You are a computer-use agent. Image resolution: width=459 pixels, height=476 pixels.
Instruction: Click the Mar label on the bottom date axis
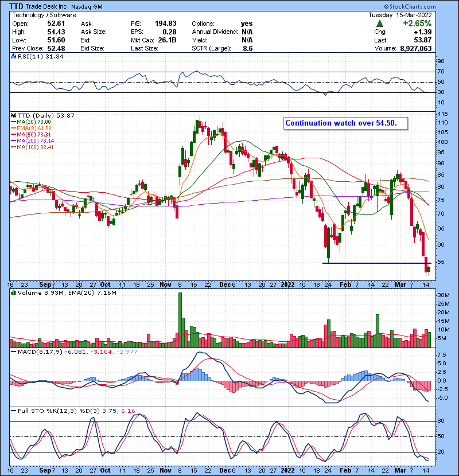pos(400,470)
